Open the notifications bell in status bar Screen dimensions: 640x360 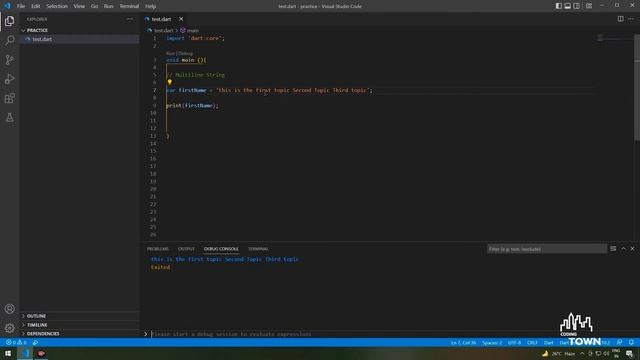631,342
